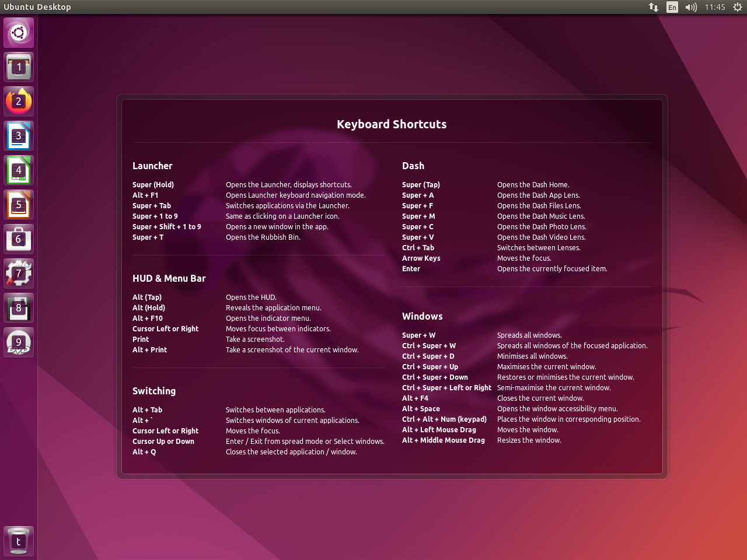The width and height of the screenshot is (747, 560).
Task: Click the text Maximises the current window.
Action: point(547,367)
